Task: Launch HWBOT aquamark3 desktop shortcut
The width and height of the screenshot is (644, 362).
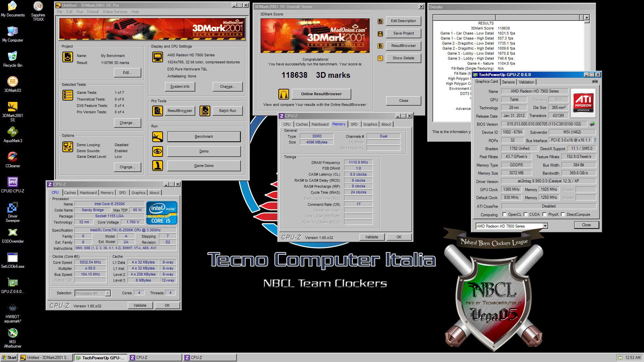Action: [12, 313]
